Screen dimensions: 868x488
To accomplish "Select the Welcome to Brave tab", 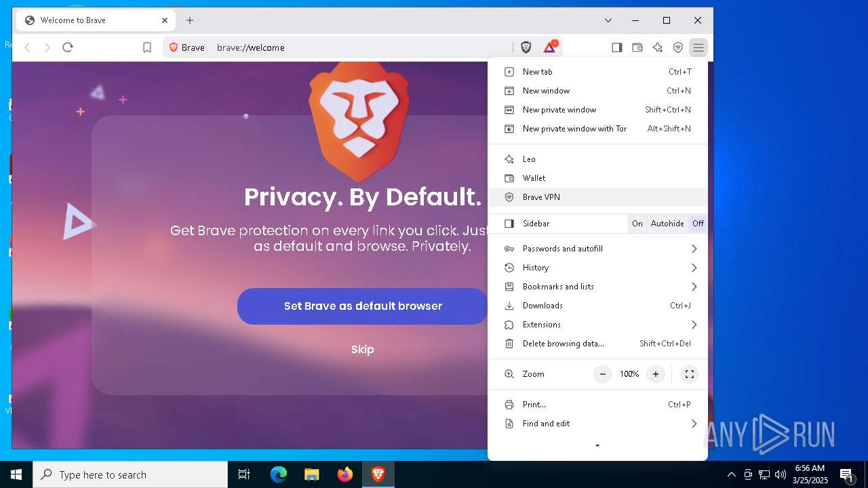I will [x=96, y=20].
